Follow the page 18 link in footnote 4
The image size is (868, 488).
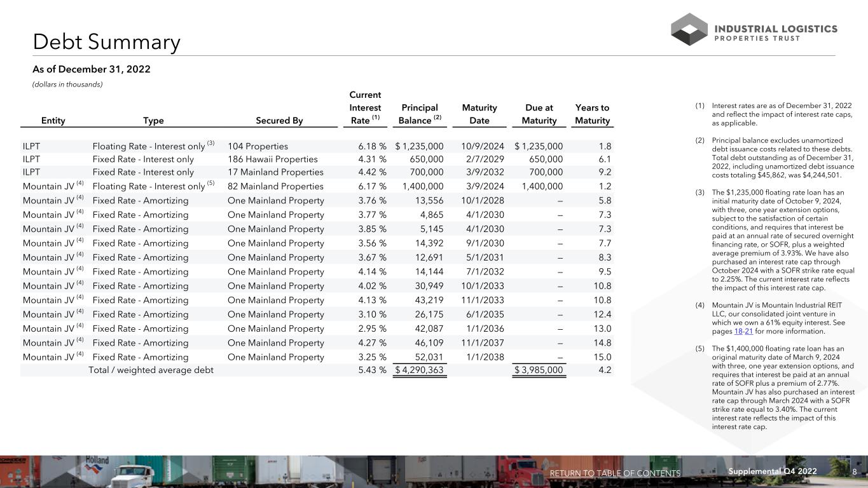(x=738, y=331)
